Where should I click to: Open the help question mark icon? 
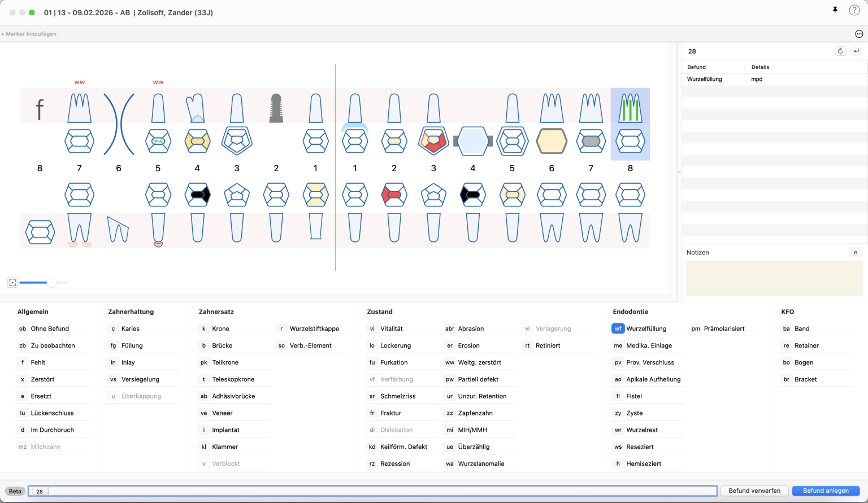[854, 10]
